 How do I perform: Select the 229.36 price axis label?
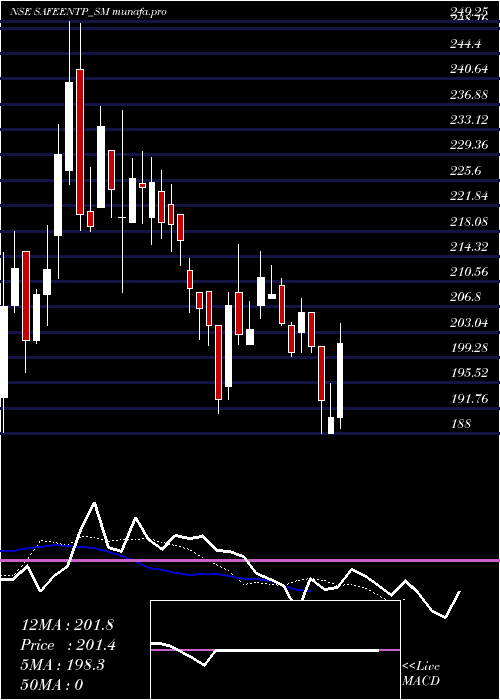[x=470, y=145]
